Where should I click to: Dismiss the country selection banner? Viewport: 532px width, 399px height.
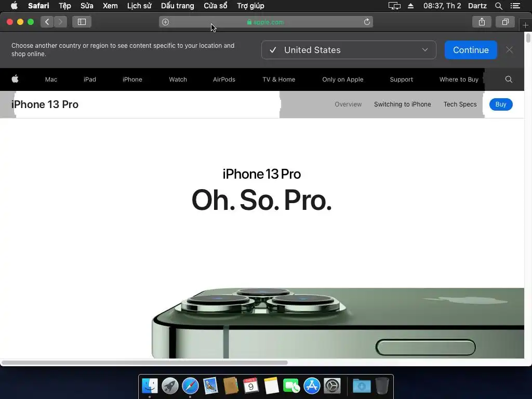509,50
